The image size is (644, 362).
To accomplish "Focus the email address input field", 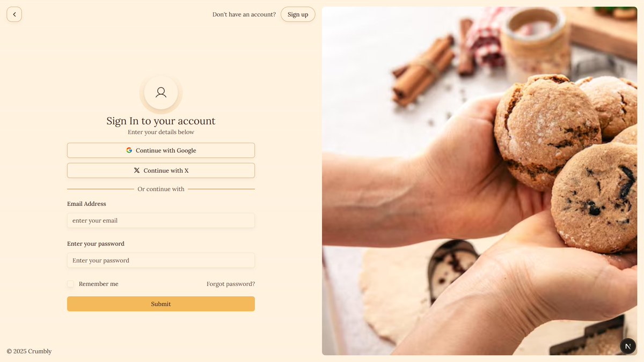I will coord(161,220).
